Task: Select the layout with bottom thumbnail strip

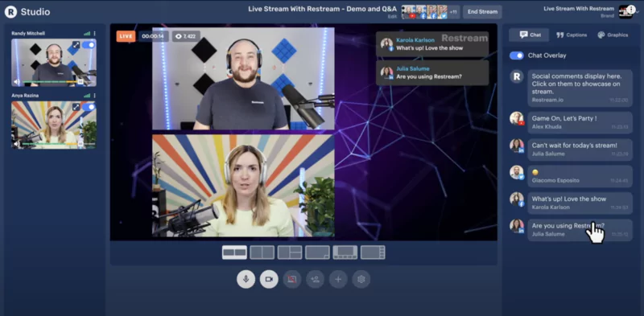Action: coord(345,252)
